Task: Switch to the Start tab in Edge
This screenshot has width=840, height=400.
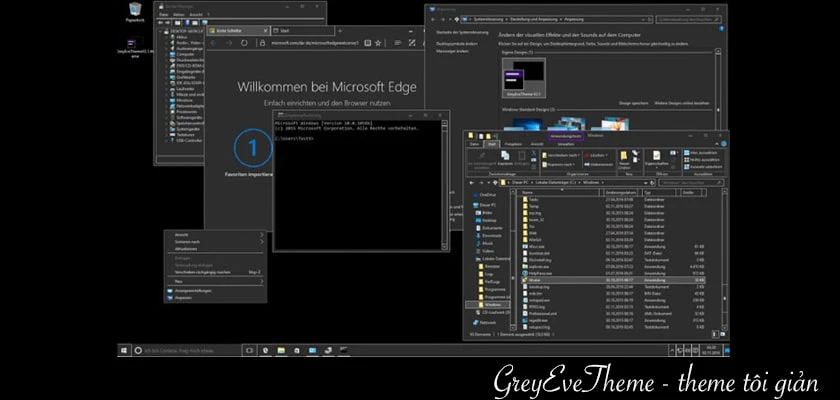Action: (302, 31)
